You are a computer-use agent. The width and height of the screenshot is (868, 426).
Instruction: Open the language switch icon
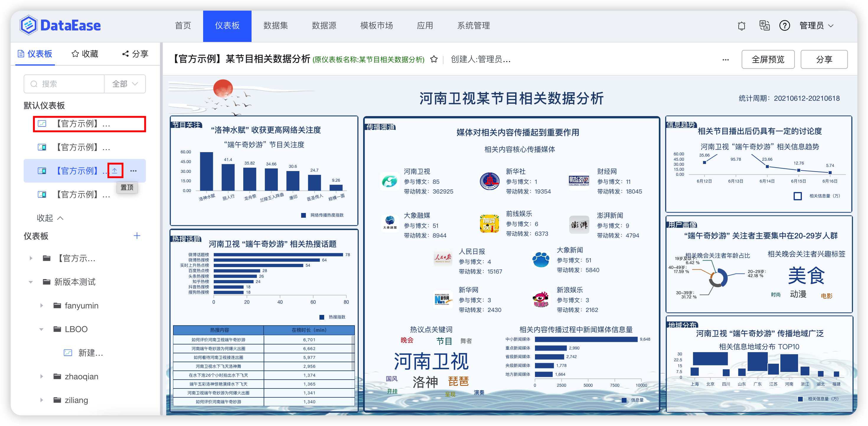pyautogui.click(x=764, y=25)
